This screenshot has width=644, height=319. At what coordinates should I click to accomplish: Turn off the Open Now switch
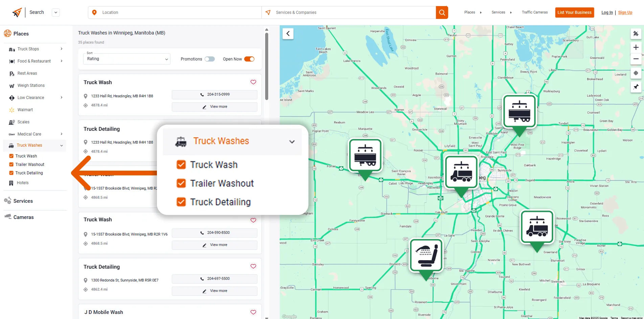click(x=249, y=59)
